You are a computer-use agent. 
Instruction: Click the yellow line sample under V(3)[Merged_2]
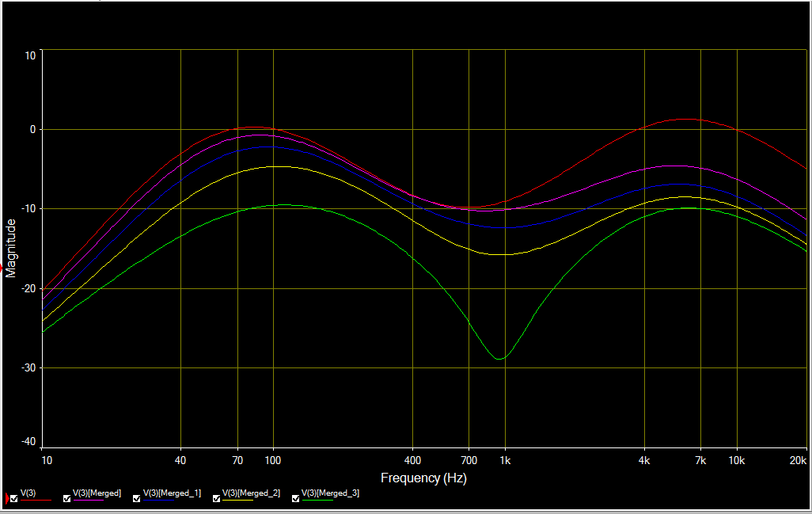238,501
